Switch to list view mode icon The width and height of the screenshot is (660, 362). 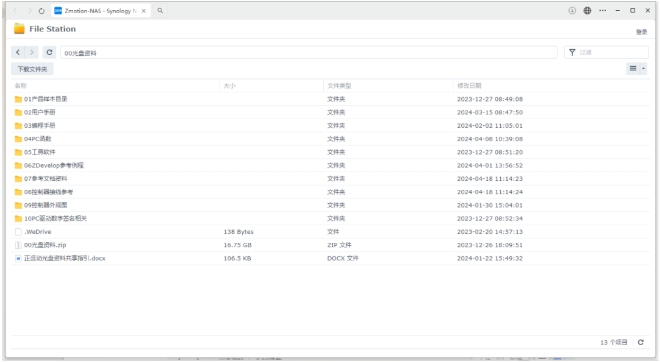click(x=633, y=68)
